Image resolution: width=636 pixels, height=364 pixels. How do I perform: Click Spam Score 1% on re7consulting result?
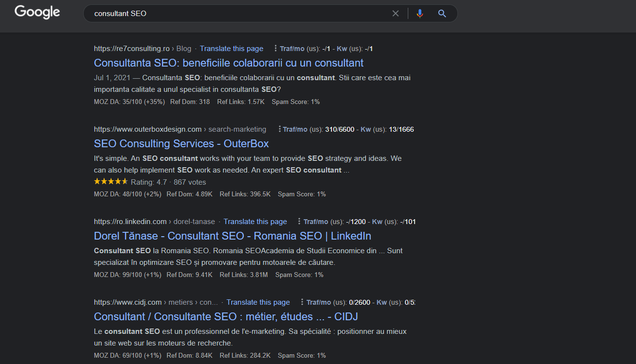(295, 102)
